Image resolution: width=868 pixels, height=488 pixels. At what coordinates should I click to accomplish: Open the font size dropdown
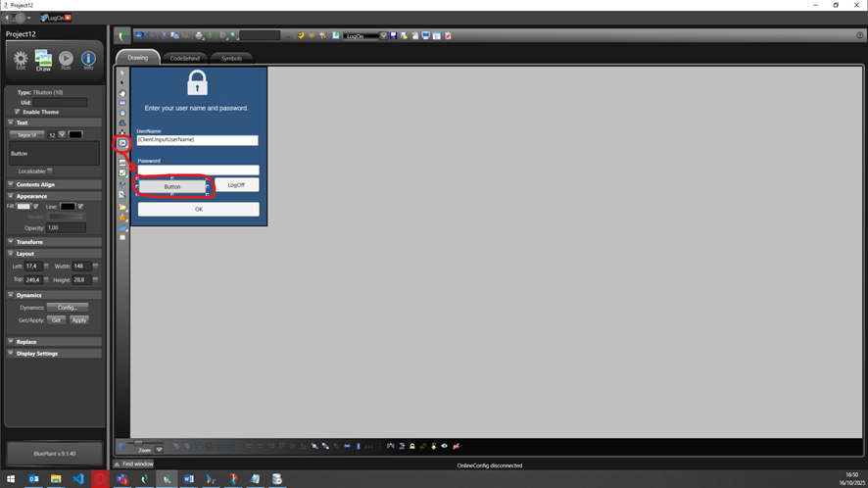click(x=62, y=134)
